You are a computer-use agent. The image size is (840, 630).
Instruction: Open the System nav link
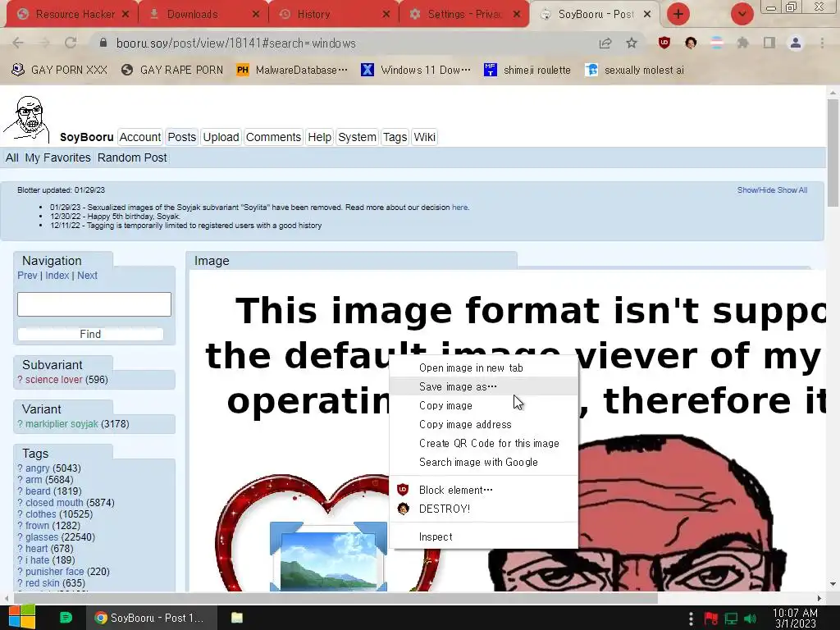pos(357,137)
